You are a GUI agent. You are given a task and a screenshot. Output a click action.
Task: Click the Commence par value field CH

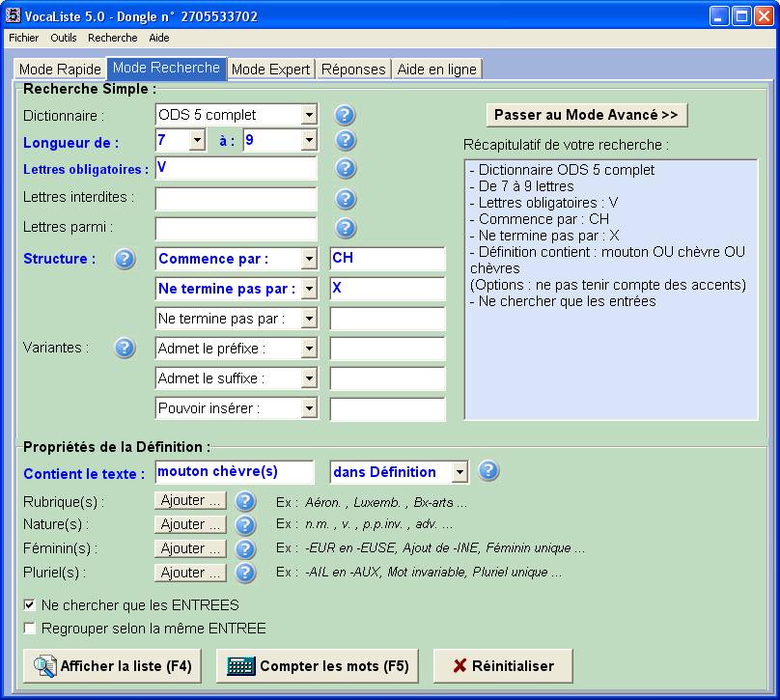point(387,259)
